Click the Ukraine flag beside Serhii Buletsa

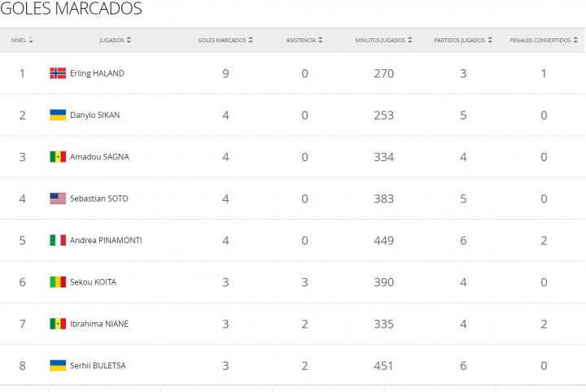click(x=58, y=365)
